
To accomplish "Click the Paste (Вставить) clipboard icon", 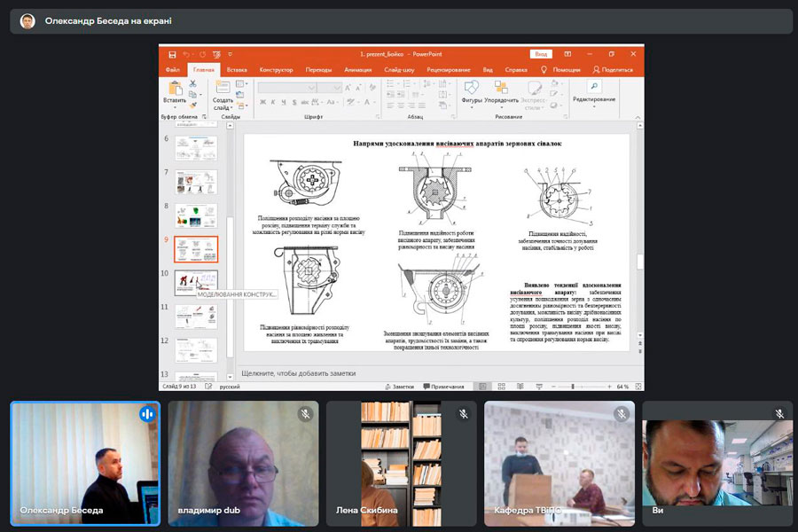I will coord(175,89).
